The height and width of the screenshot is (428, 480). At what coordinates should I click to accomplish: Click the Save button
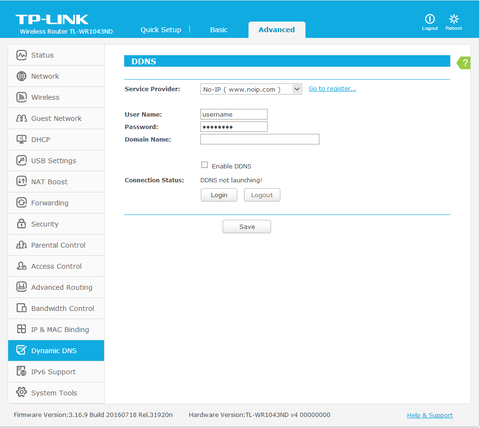pyautogui.click(x=247, y=227)
